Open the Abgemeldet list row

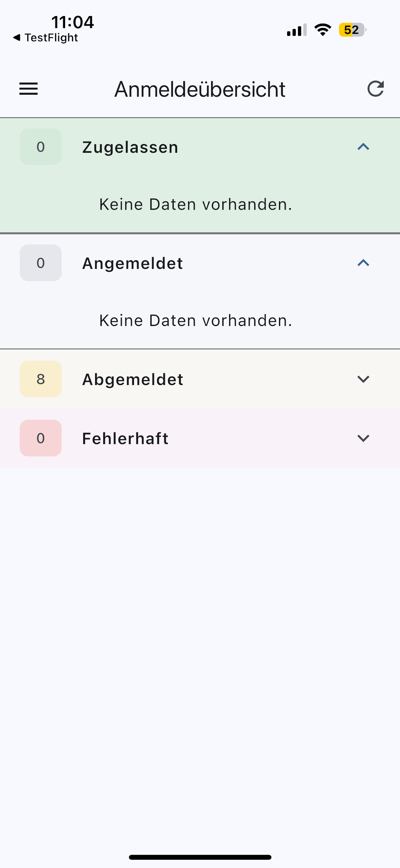pyautogui.click(x=200, y=379)
